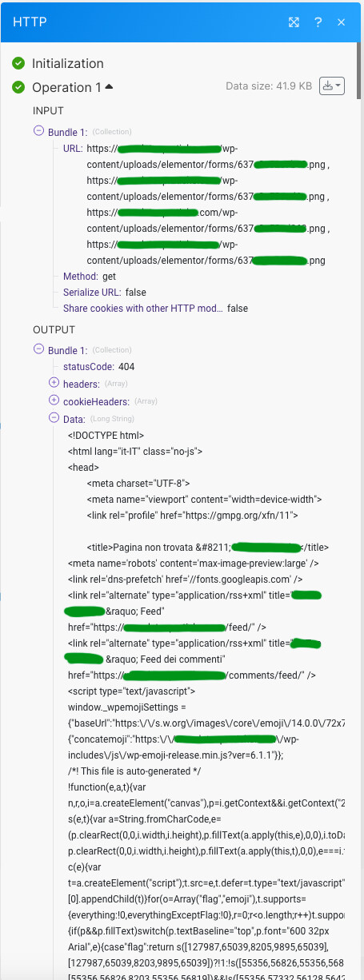Click the URL field label in input
This screenshot has height=980, width=364.
point(73,149)
